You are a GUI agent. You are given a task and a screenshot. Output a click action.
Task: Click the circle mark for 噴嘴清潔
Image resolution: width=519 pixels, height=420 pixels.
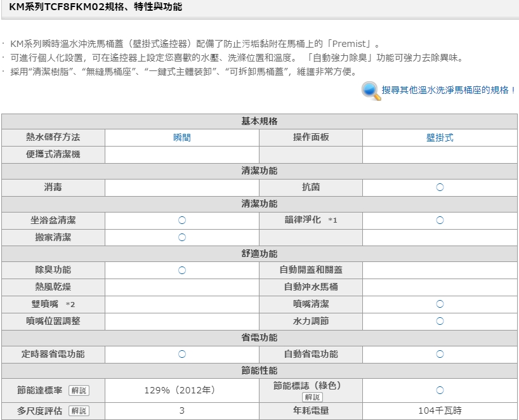(440, 304)
